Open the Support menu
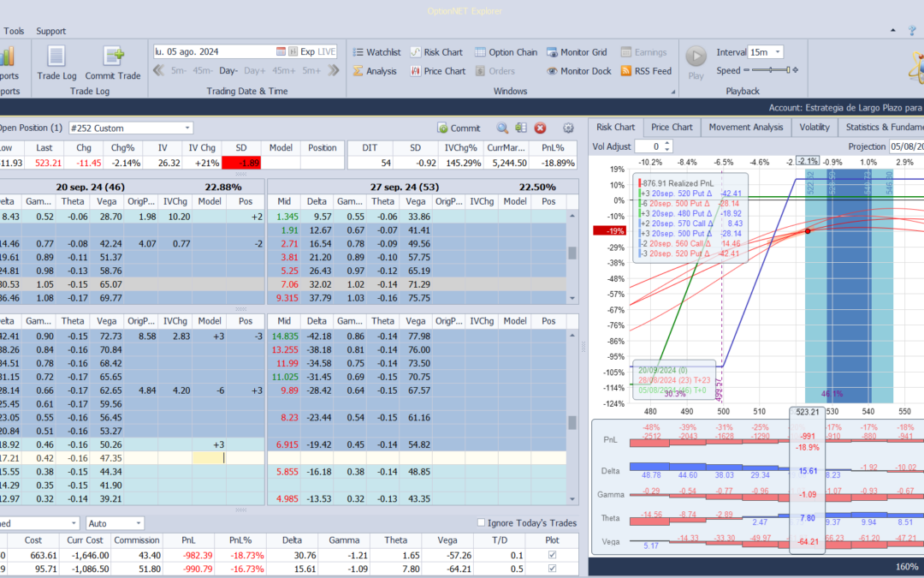 coord(51,31)
